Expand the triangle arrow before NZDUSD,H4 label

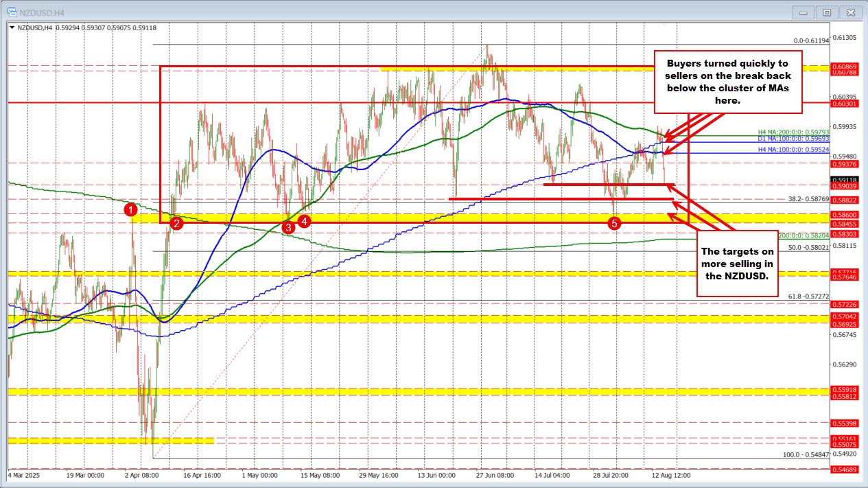(x=12, y=27)
